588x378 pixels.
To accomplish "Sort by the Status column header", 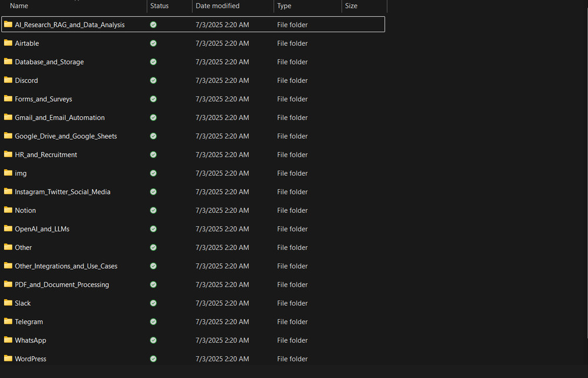I will 169,6.
